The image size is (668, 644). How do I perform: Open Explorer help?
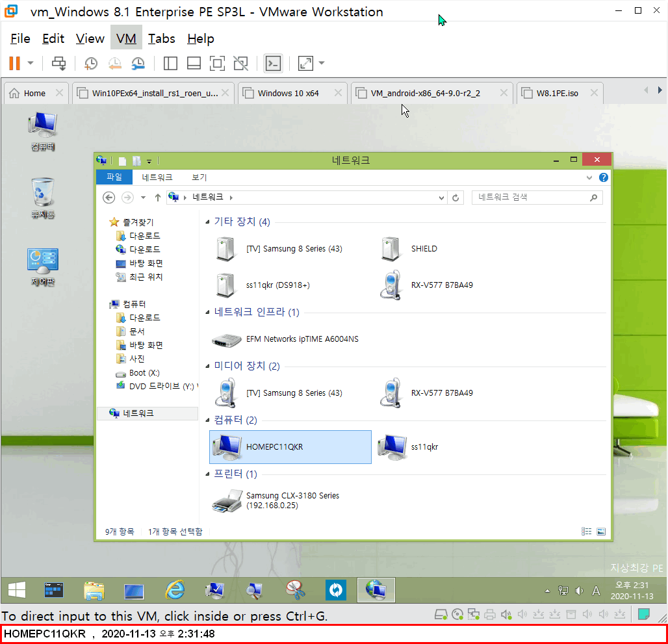pyautogui.click(x=603, y=177)
